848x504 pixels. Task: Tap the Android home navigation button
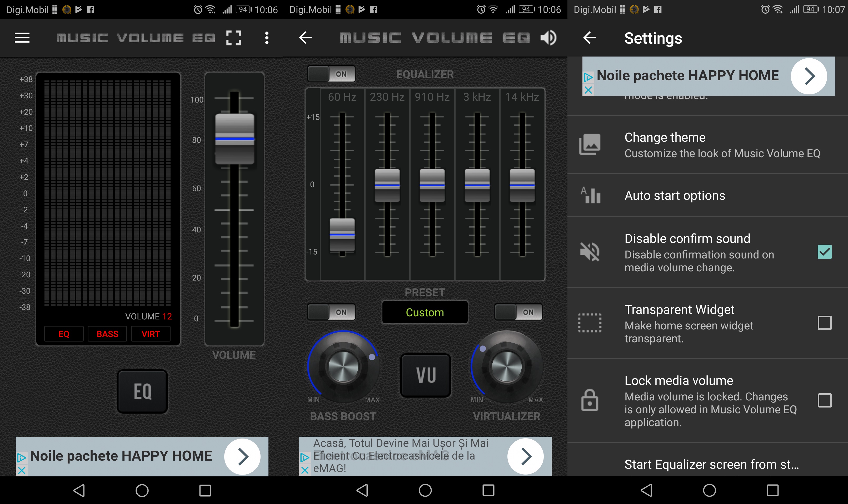(142, 490)
